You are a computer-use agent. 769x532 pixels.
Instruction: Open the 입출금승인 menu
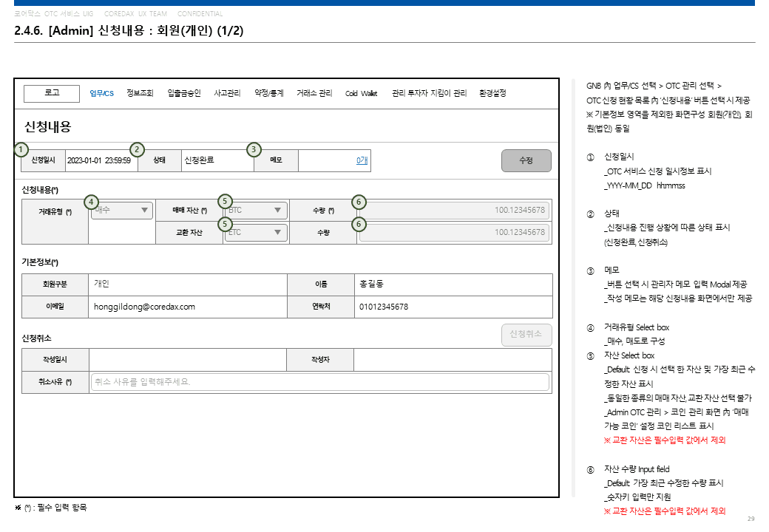184,93
